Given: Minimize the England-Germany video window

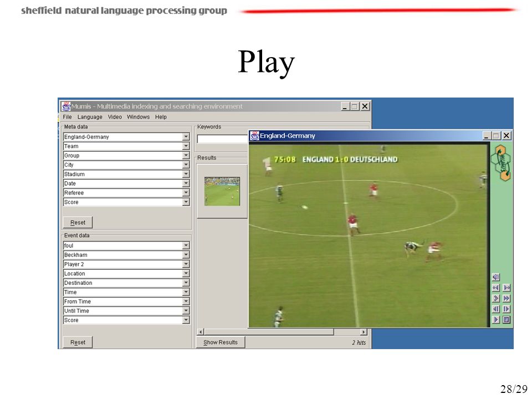Looking at the screenshot, I should coord(486,136).
